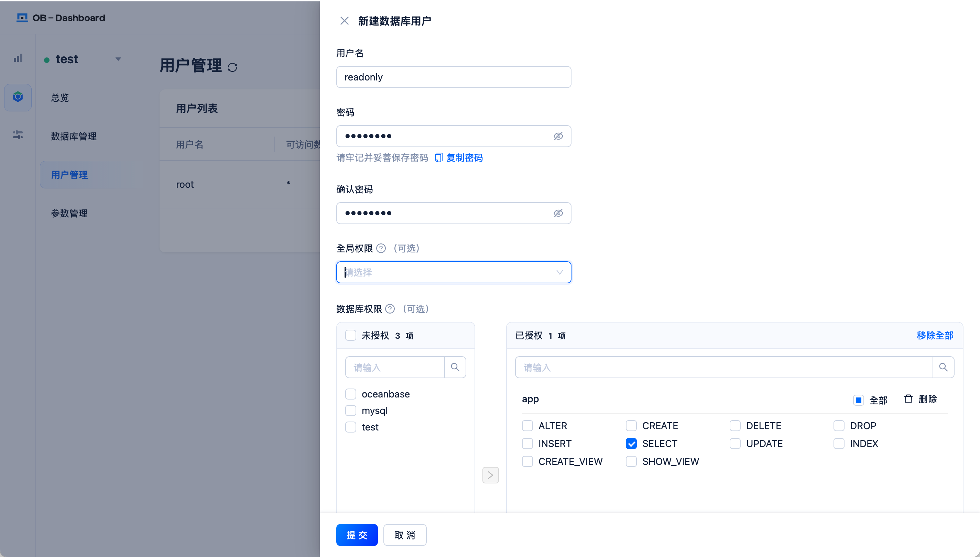The width and height of the screenshot is (980, 557).
Task: Show the password field contents
Action: [558, 136]
